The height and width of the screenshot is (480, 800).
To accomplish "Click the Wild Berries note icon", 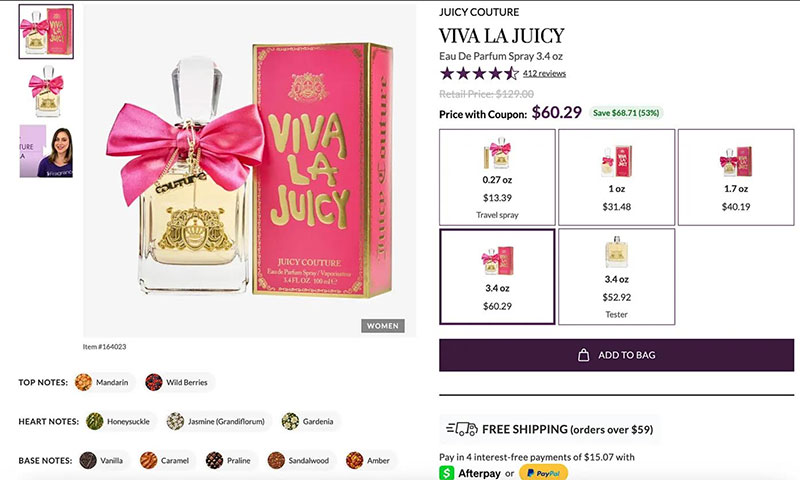I will click(x=154, y=382).
